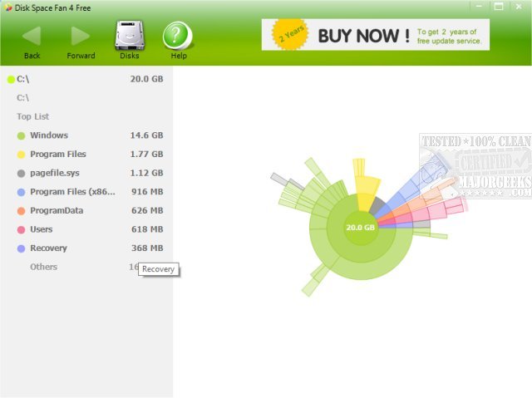
Task: Click the Forward arrow icon
Action: tap(81, 36)
